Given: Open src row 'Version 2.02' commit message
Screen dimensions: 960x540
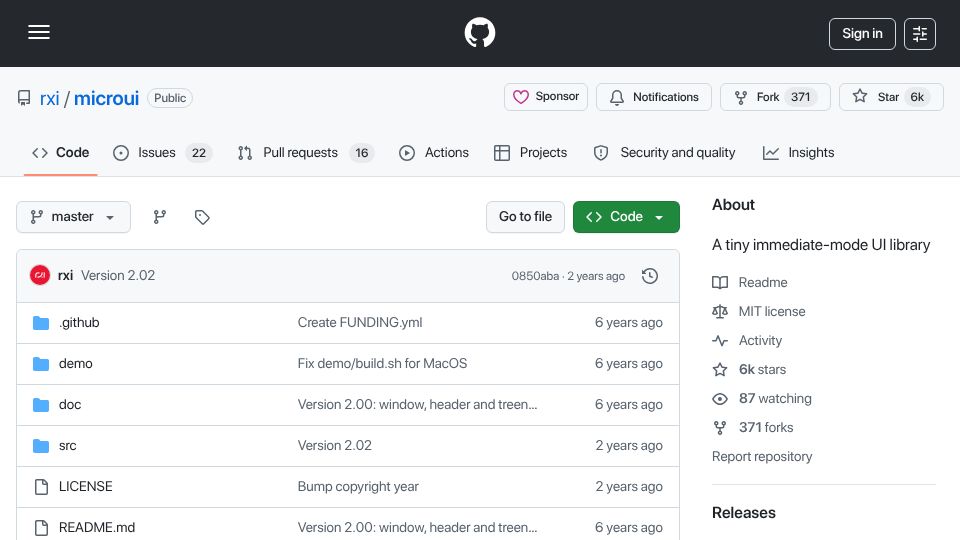Looking at the screenshot, I should click(x=334, y=446).
